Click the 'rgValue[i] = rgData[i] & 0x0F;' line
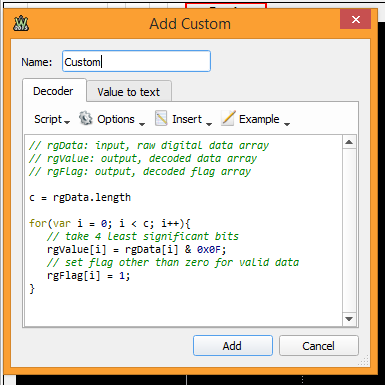The width and height of the screenshot is (385, 385). [x=136, y=249]
